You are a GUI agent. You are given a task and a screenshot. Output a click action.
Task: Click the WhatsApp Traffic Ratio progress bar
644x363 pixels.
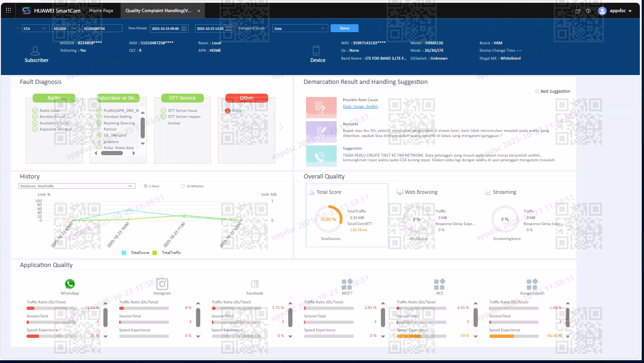(x=51, y=308)
